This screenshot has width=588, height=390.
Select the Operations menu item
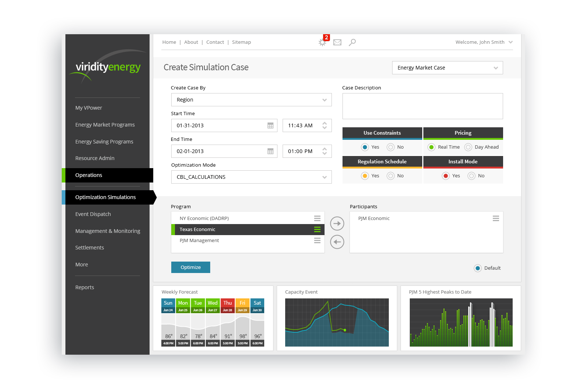pyautogui.click(x=107, y=175)
